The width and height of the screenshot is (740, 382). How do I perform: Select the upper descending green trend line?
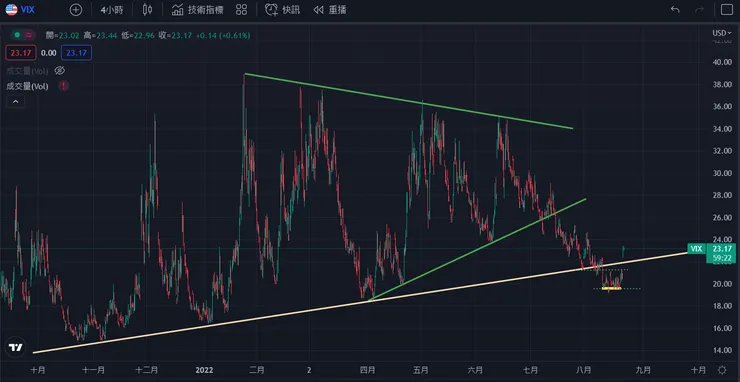409,101
